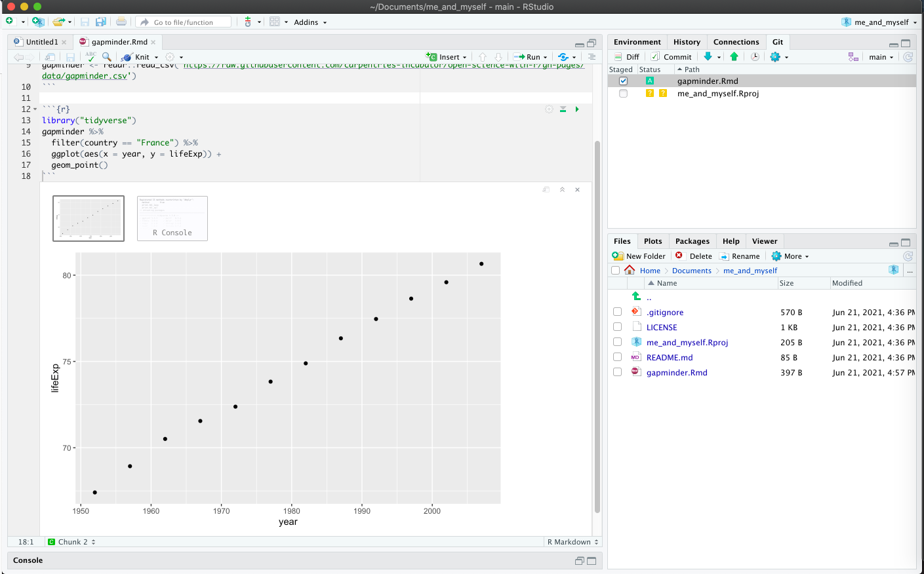
Task: Run current chunk green play icon
Action: coord(577,109)
